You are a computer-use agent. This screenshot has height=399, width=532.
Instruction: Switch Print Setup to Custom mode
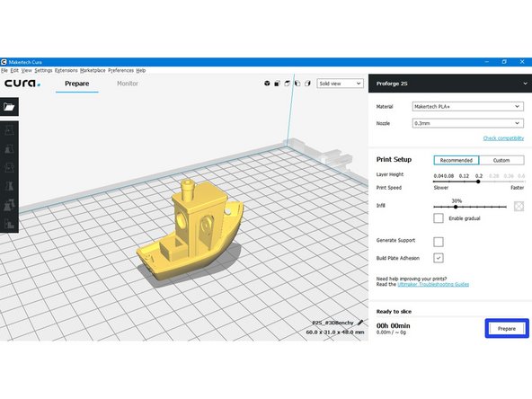[x=501, y=160]
